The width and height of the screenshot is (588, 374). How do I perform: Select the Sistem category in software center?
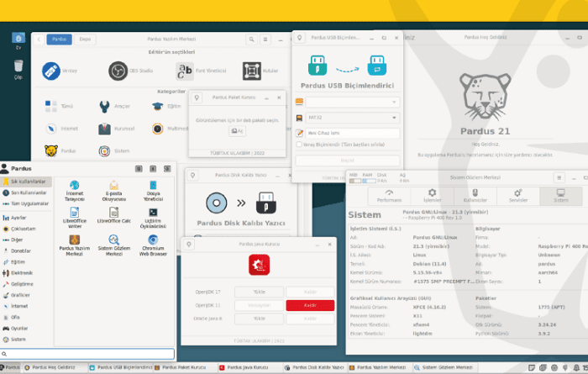(x=114, y=150)
